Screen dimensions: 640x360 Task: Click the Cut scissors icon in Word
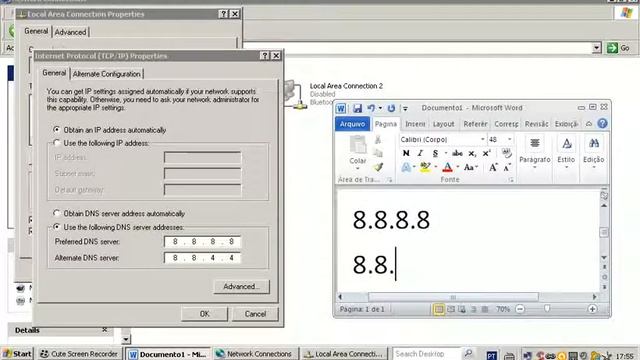click(378, 140)
